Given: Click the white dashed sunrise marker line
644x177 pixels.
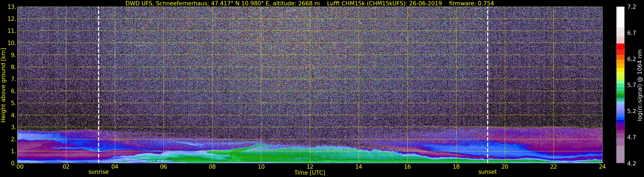Looking at the screenshot, I should pyautogui.click(x=99, y=85).
